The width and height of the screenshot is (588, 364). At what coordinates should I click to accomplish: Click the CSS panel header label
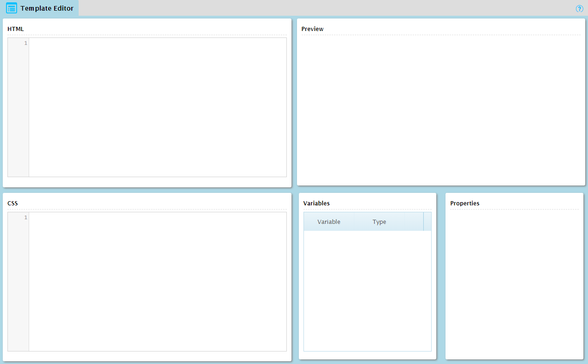point(12,203)
